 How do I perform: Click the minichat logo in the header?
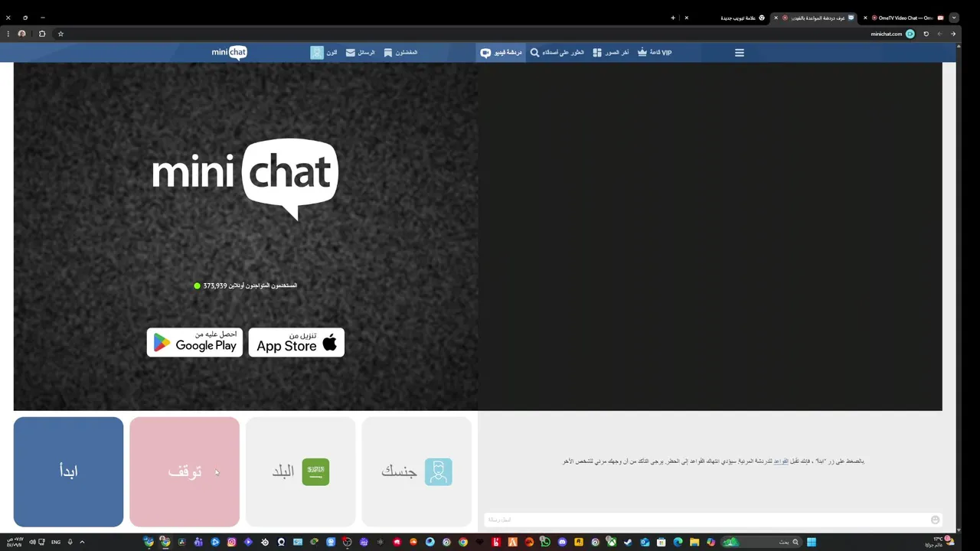230,53
